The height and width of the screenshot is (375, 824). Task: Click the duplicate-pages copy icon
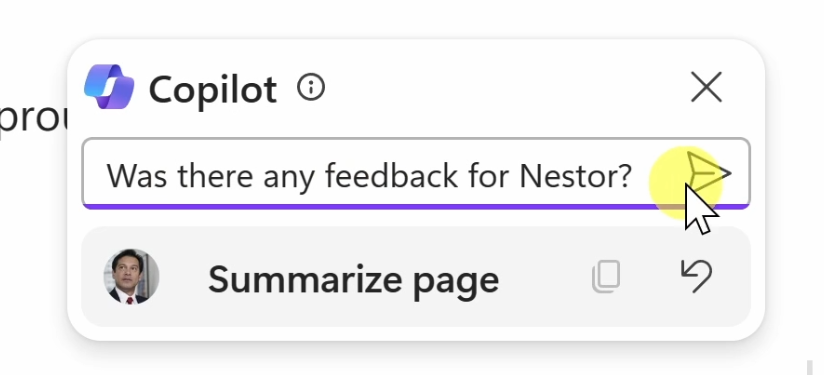point(606,276)
